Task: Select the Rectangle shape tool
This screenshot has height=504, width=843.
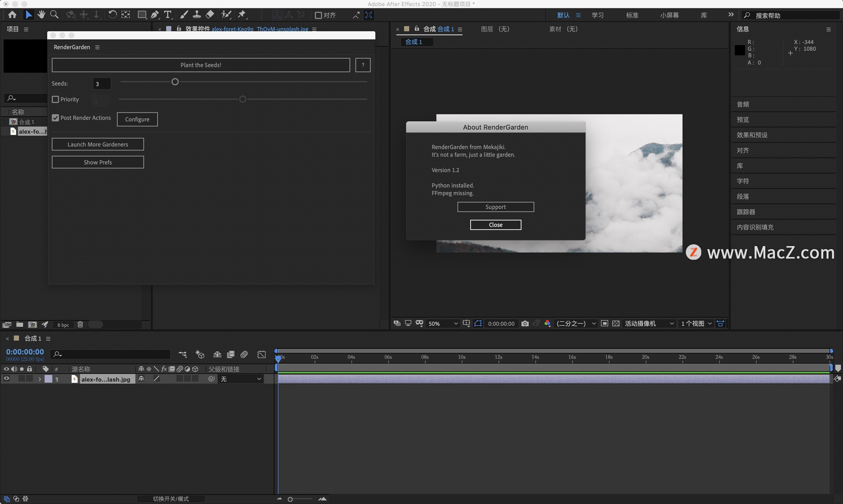Action: [142, 15]
